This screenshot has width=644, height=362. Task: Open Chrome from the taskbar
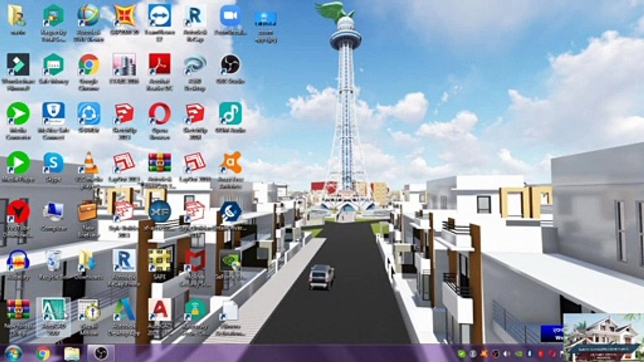pyautogui.click(x=43, y=353)
